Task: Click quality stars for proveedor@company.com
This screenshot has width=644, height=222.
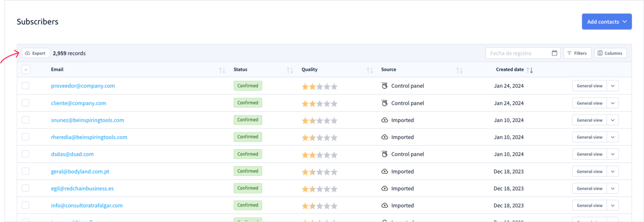Action: click(319, 86)
